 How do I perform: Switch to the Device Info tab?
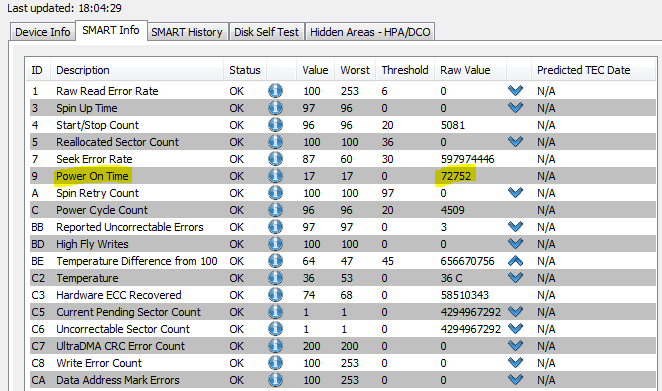coord(43,32)
